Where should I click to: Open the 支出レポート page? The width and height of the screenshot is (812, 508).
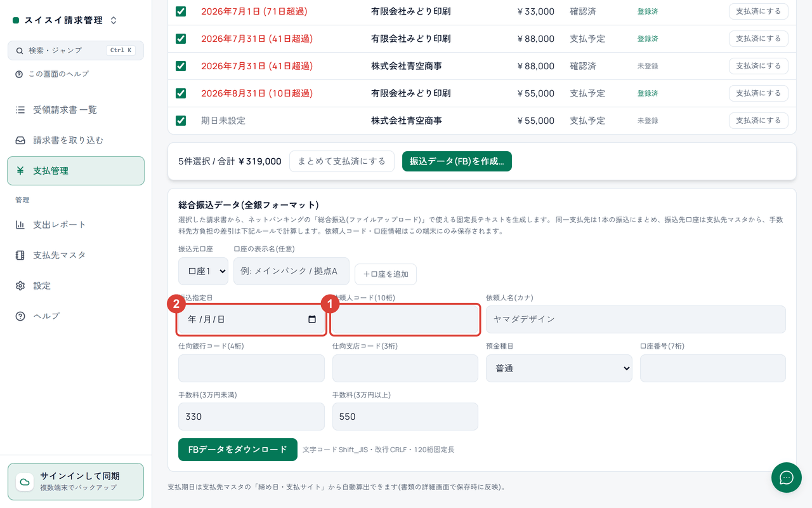click(75, 225)
